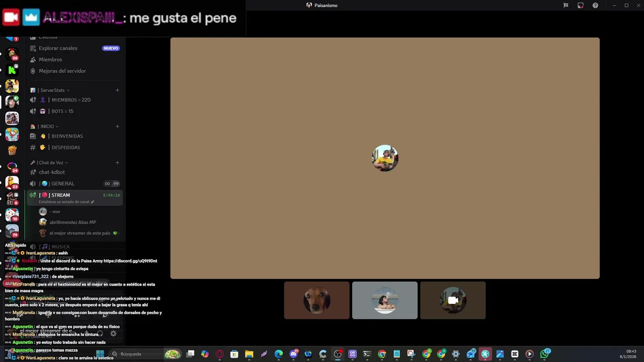Click the Discord help question mark icon
The width and height of the screenshot is (644, 362).
[x=595, y=6]
